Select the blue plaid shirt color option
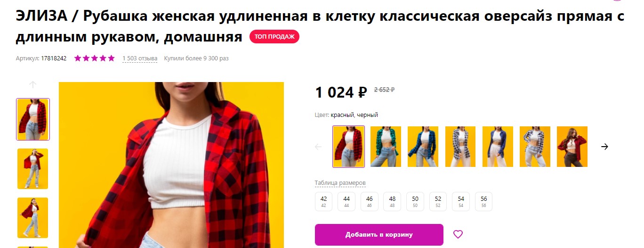The image size is (644, 248). pyautogui.click(x=423, y=147)
